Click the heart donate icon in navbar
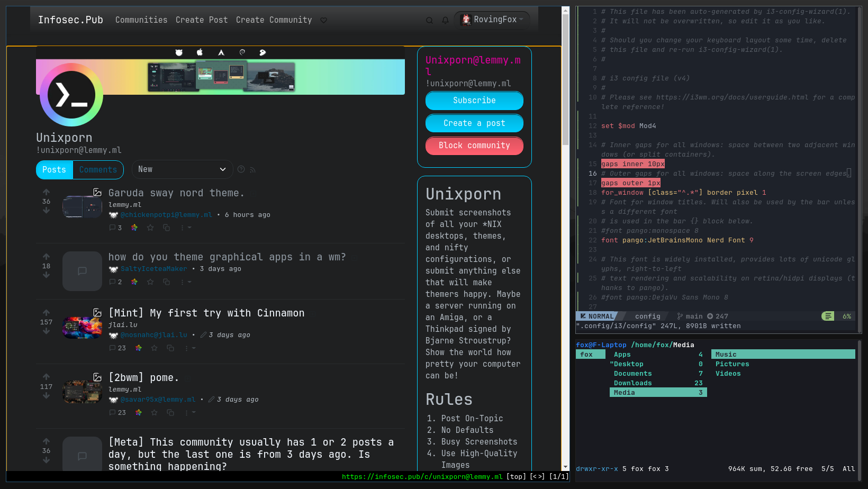The height and width of the screenshot is (489, 868). tap(323, 20)
